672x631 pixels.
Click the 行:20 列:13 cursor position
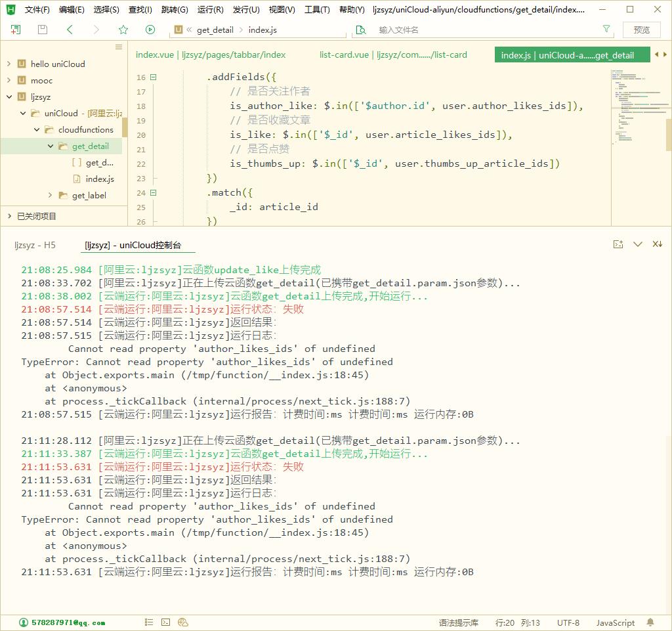coord(517,623)
